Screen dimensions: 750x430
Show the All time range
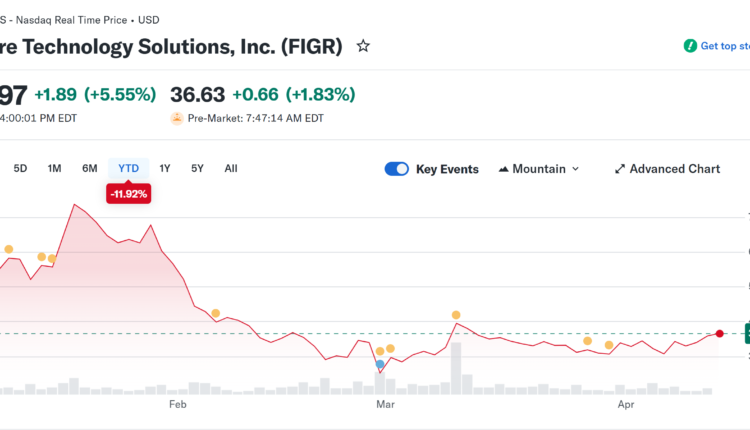pos(231,168)
